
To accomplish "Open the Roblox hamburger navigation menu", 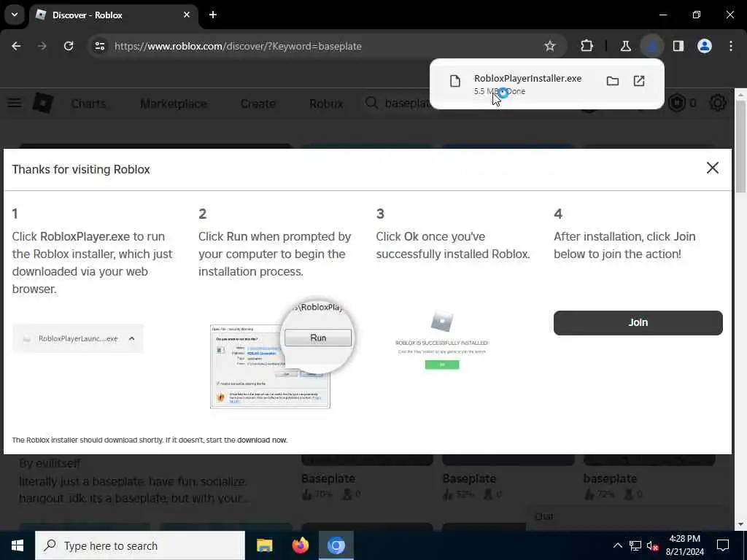I will 15,103.
